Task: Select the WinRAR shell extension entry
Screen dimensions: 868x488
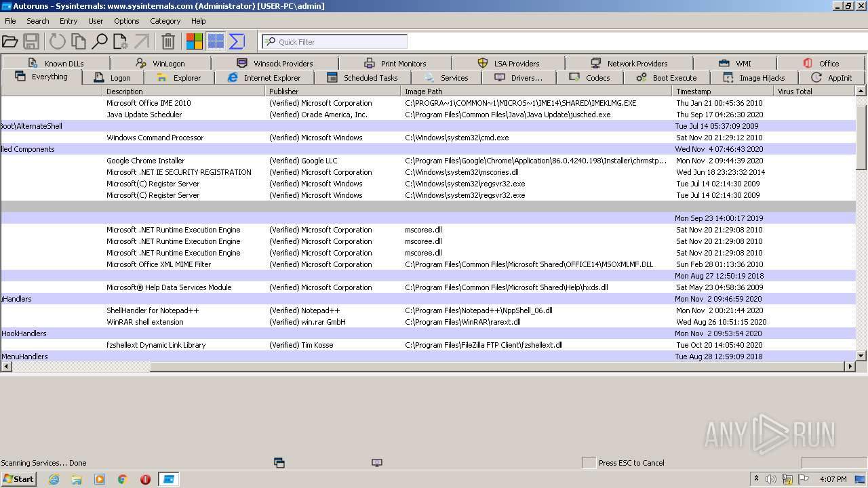Action: [x=428, y=322]
